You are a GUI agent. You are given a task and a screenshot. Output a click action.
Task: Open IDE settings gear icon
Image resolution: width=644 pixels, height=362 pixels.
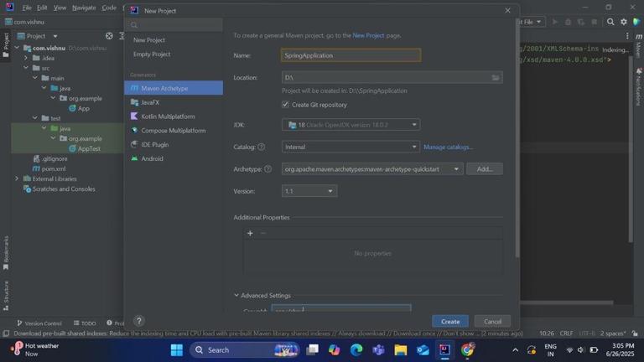624,22
